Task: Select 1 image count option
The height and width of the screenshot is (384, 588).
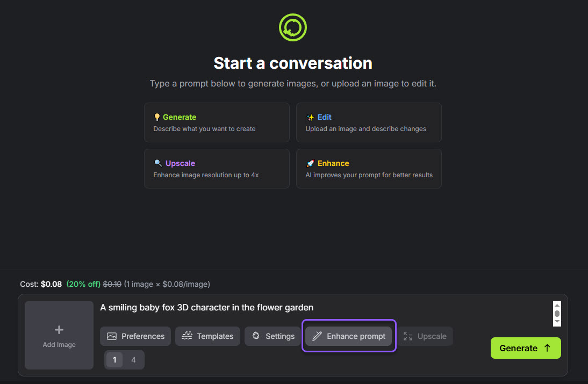Action: point(114,360)
